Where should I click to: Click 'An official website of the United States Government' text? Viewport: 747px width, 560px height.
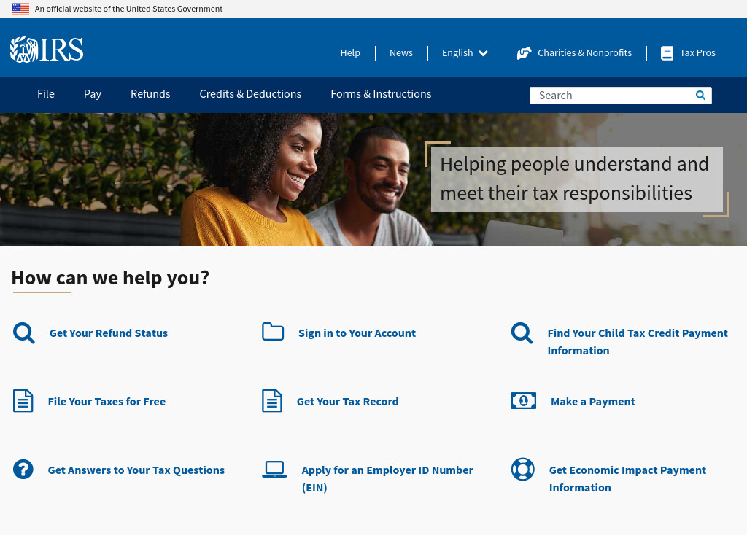[x=128, y=9]
